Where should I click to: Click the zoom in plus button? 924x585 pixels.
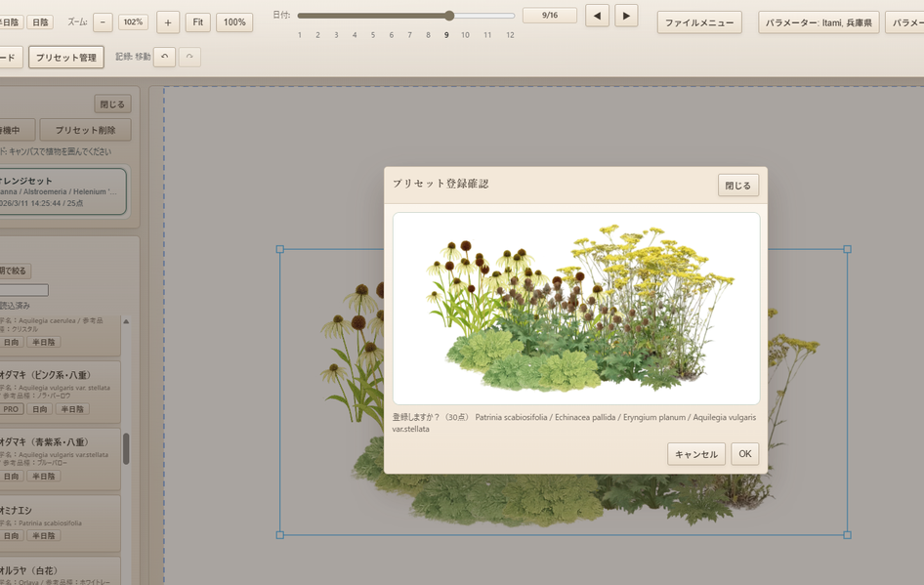pos(168,22)
